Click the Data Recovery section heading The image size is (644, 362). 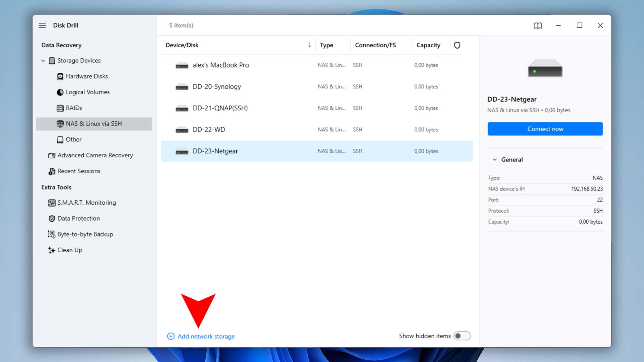point(61,45)
